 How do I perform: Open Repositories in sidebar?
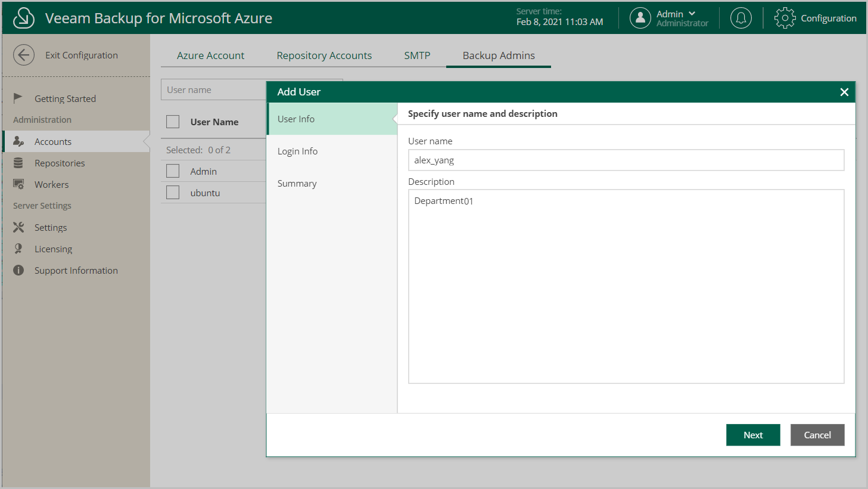(60, 163)
